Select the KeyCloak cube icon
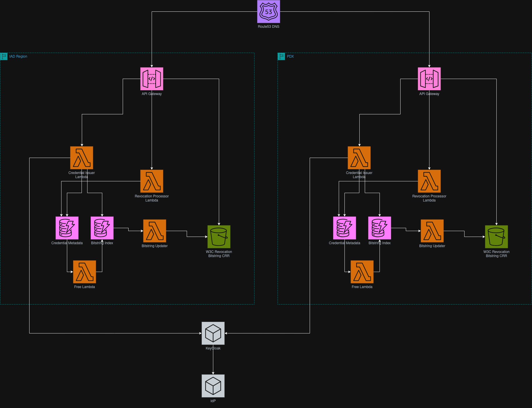The height and width of the screenshot is (408, 532). coord(213,333)
